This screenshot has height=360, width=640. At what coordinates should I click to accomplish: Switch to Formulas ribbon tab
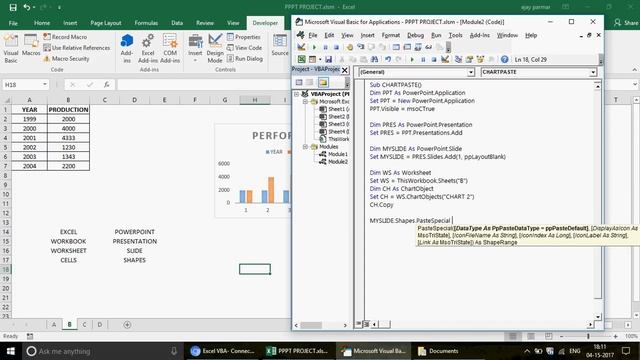pyautogui.click(x=146, y=23)
